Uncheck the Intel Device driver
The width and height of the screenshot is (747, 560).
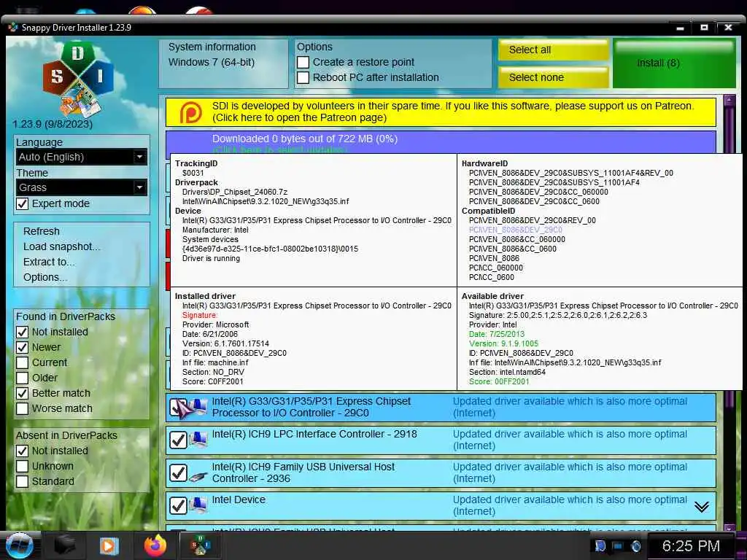click(x=179, y=506)
